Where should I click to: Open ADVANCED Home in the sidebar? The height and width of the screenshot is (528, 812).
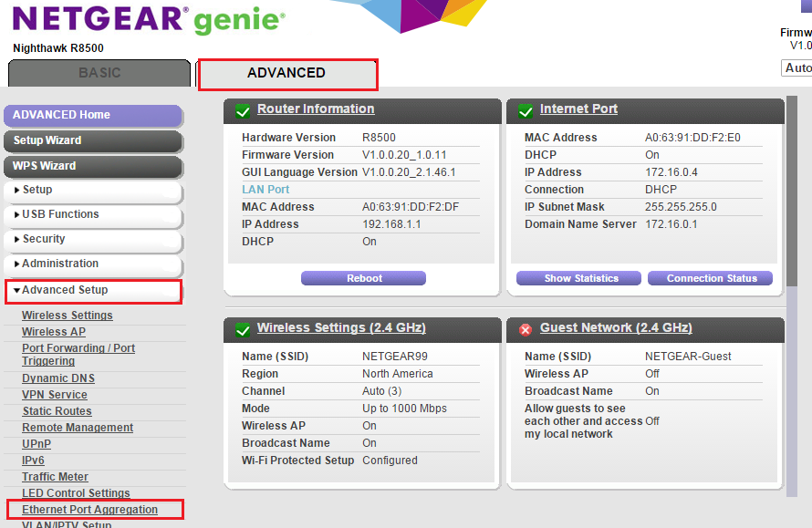[x=93, y=115]
